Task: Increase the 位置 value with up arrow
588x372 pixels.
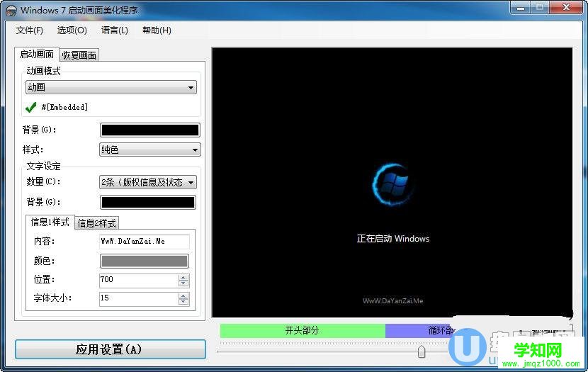Action: (x=183, y=278)
